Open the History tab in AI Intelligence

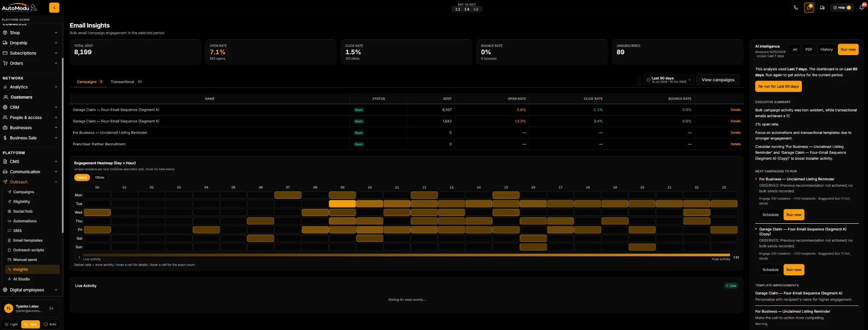click(826, 50)
